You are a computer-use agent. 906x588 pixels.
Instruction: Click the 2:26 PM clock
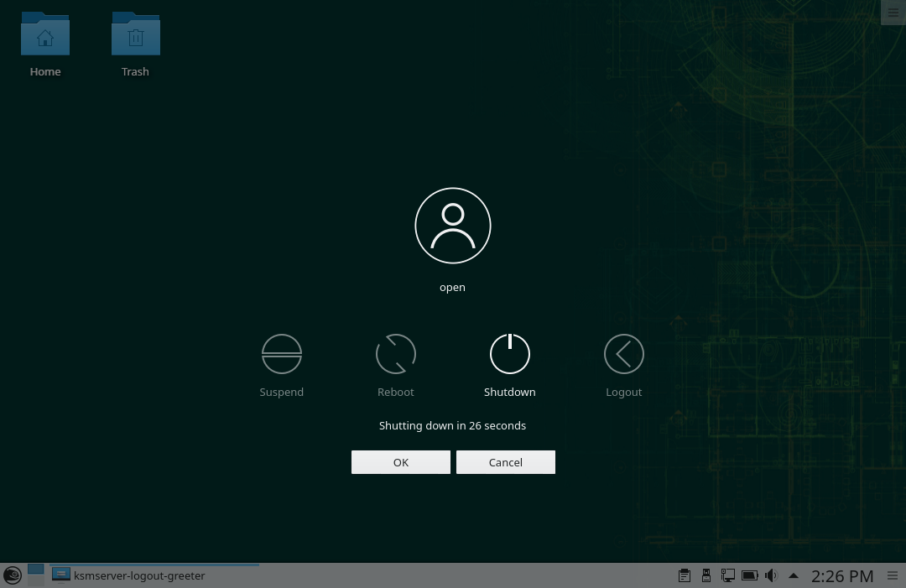pyautogui.click(x=842, y=575)
